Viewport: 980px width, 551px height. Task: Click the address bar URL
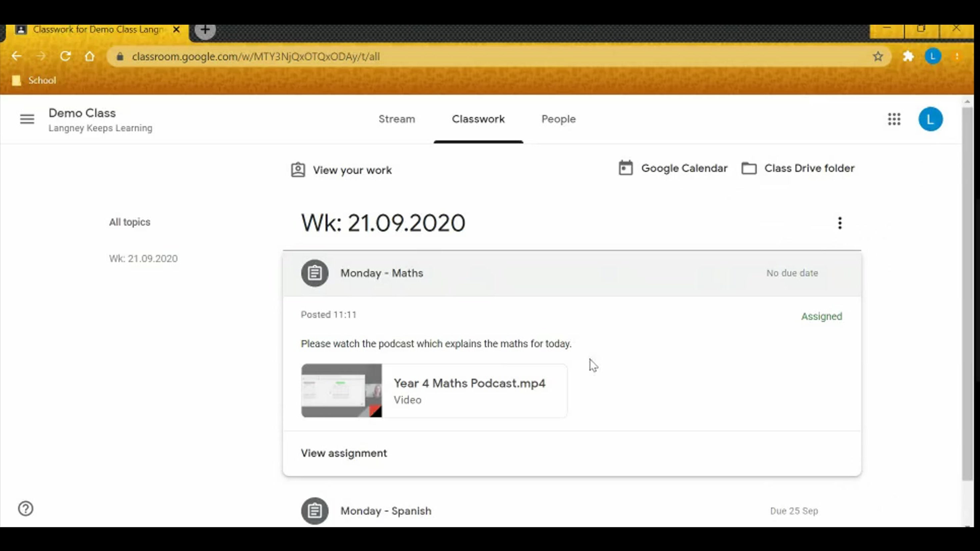pos(256,57)
